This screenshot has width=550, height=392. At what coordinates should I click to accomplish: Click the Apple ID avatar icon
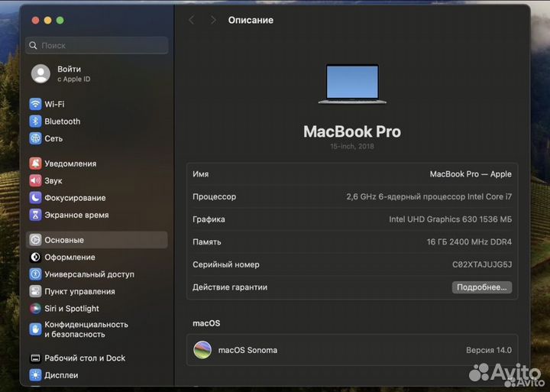pos(40,73)
